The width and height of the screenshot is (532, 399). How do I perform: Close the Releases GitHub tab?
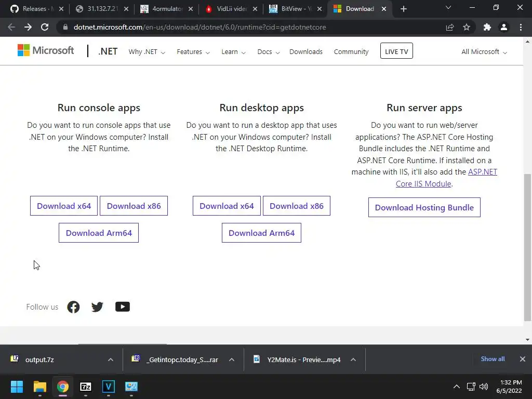pos(61,9)
